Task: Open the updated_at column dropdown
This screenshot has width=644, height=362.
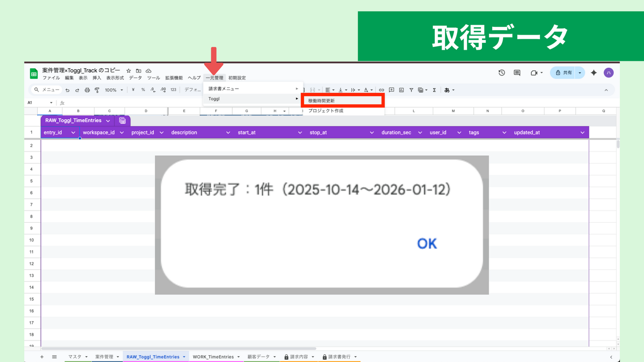Action: click(x=583, y=133)
